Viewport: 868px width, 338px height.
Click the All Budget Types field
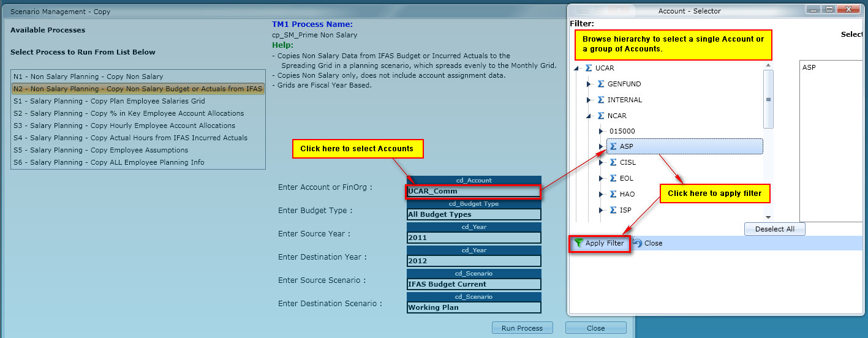click(x=474, y=214)
